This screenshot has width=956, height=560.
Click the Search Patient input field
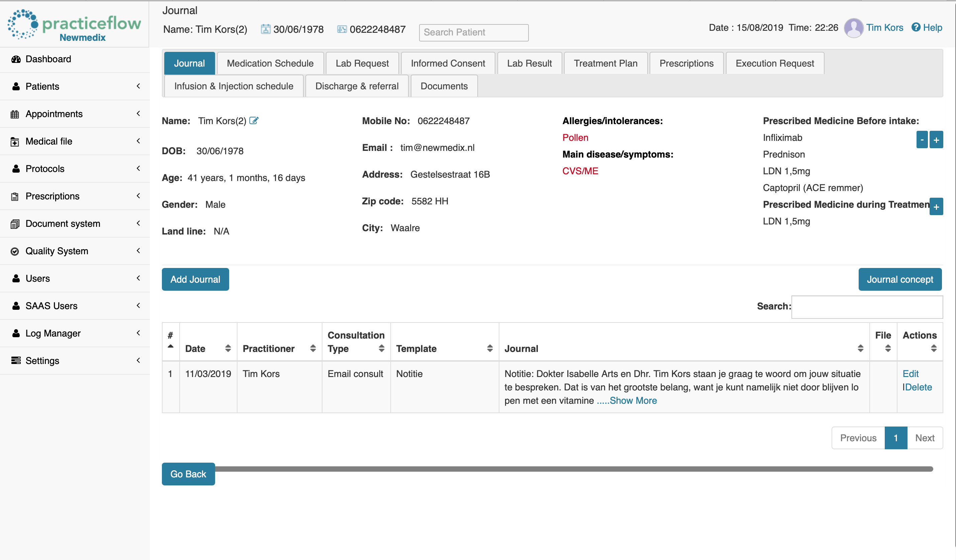(x=473, y=31)
